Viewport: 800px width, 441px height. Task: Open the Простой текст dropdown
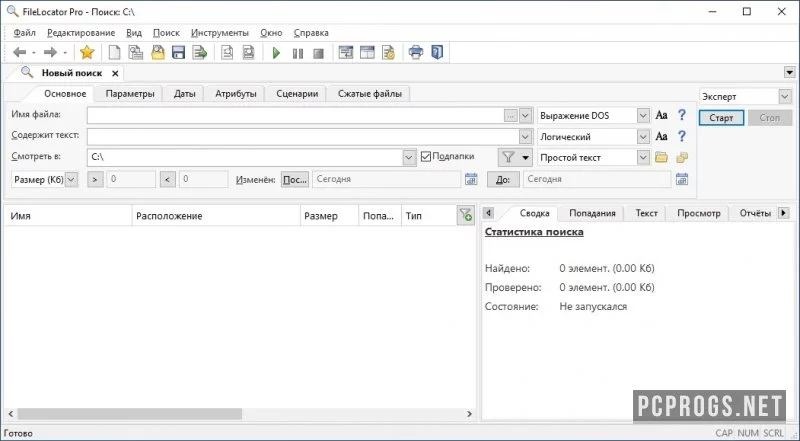pos(643,158)
